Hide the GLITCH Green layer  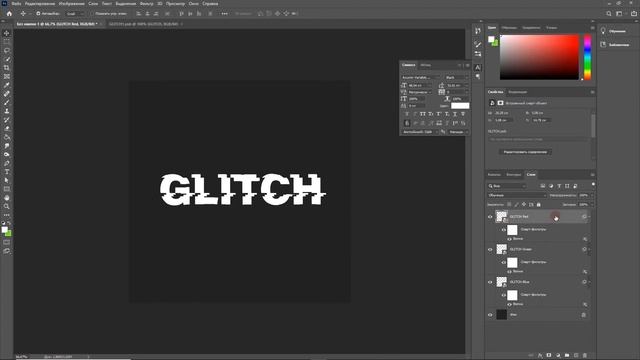coord(490,249)
